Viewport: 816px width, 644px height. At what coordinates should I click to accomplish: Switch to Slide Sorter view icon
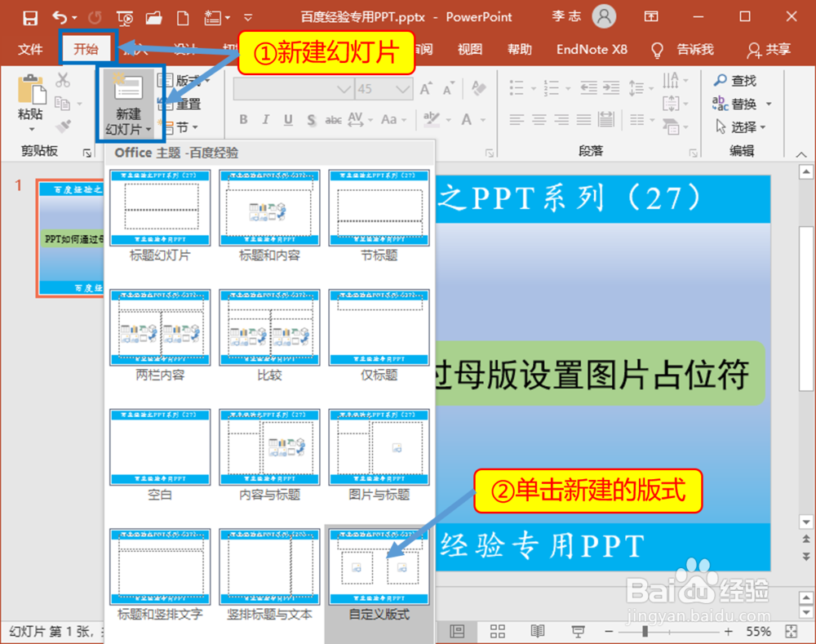pos(498,632)
